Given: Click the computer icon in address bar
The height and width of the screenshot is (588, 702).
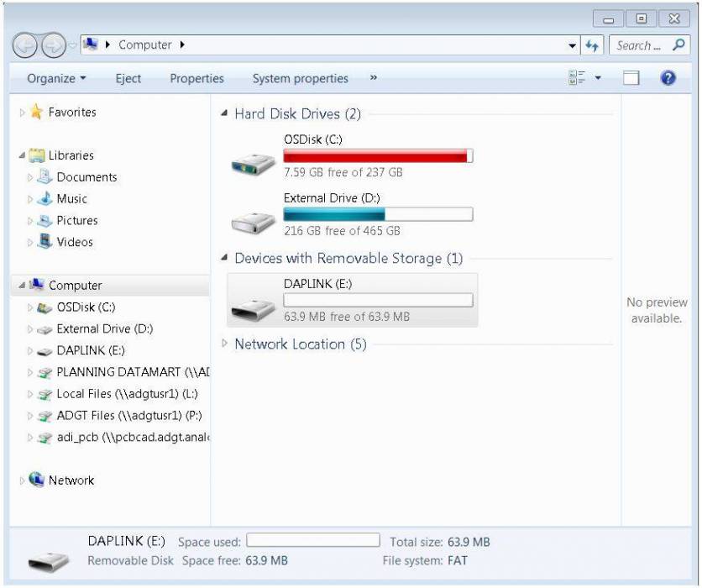Looking at the screenshot, I should click(x=91, y=45).
